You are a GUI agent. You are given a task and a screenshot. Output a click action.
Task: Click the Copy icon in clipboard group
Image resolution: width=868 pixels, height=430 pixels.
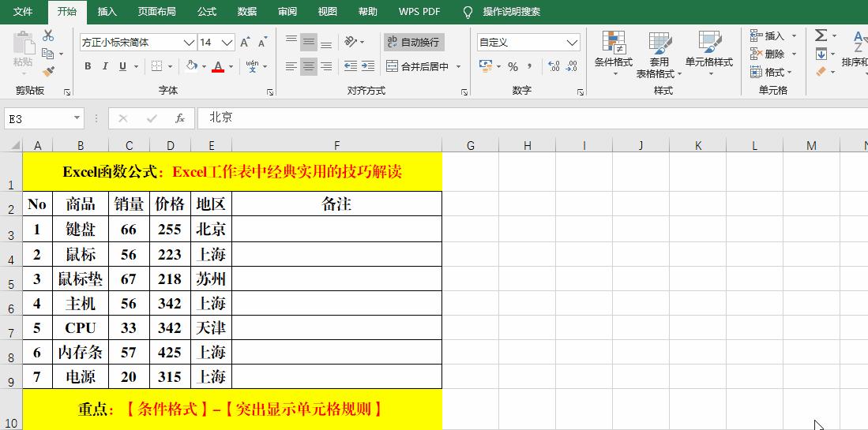click(48, 54)
